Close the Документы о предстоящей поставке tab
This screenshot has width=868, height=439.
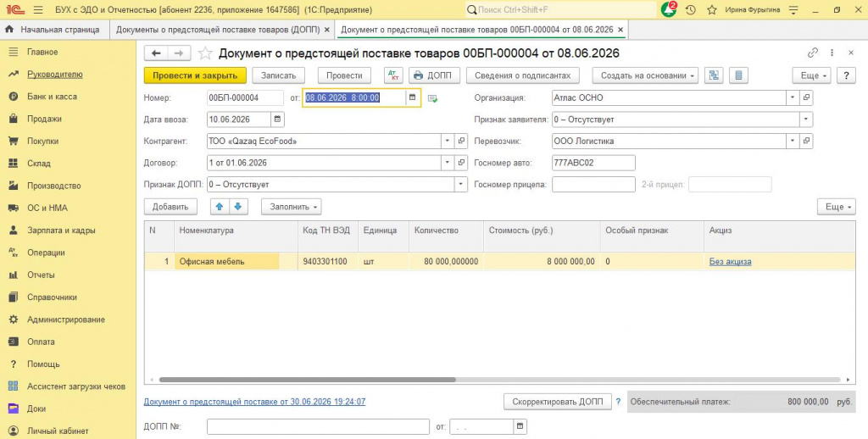(327, 30)
